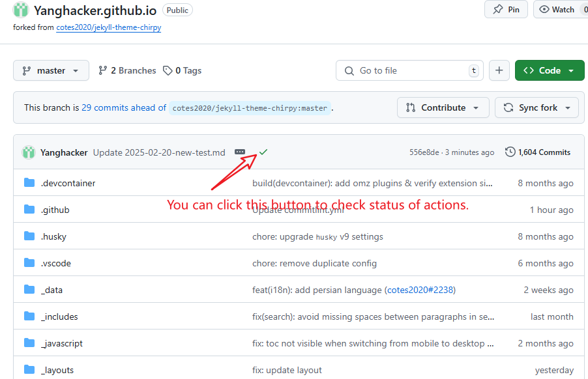Open the .github folder
The image size is (588, 379).
(x=55, y=210)
